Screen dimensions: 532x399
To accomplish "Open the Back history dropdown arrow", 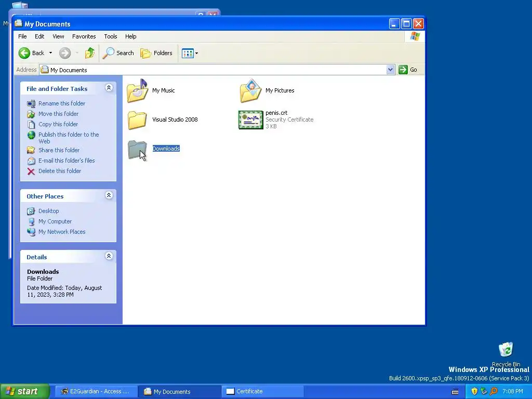I will coord(50,53).
